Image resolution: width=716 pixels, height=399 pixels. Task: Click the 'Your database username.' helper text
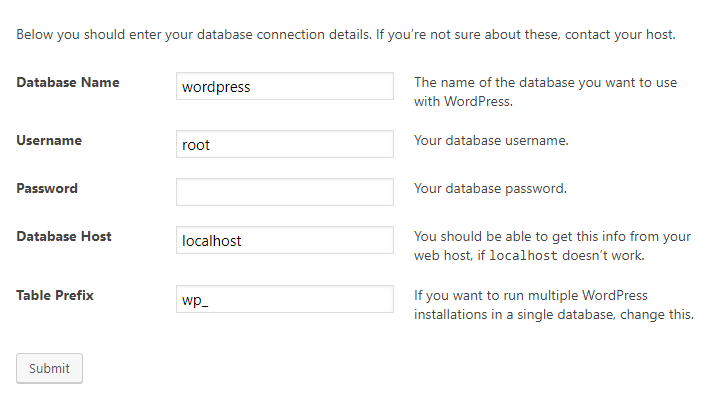click(x=491, y=140)
